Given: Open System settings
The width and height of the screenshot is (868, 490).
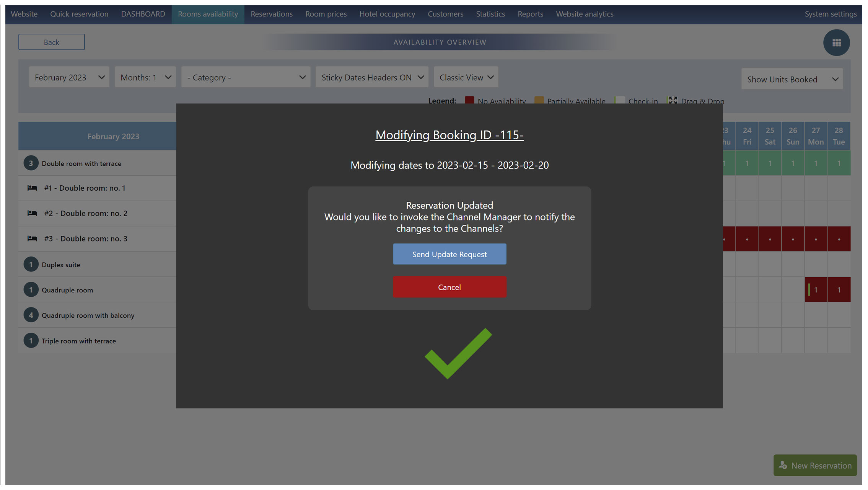Looking at the screenshot, I should pyautogui.click(x=831, y=14).
